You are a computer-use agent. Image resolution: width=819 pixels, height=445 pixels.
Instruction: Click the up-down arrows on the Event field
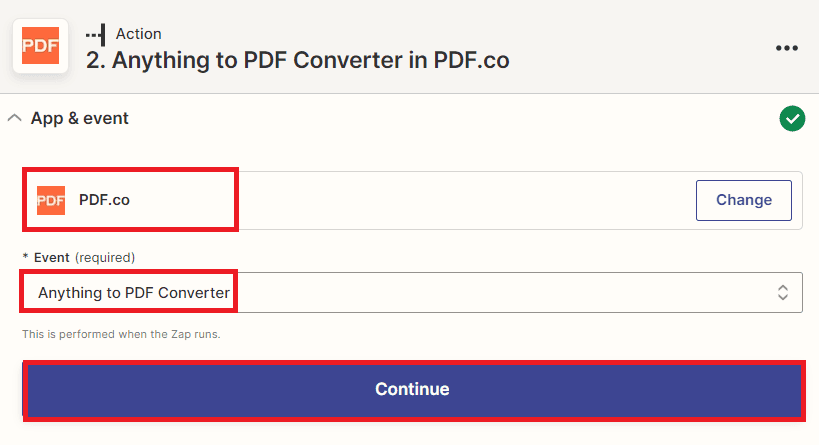click(x=783, y=293)
